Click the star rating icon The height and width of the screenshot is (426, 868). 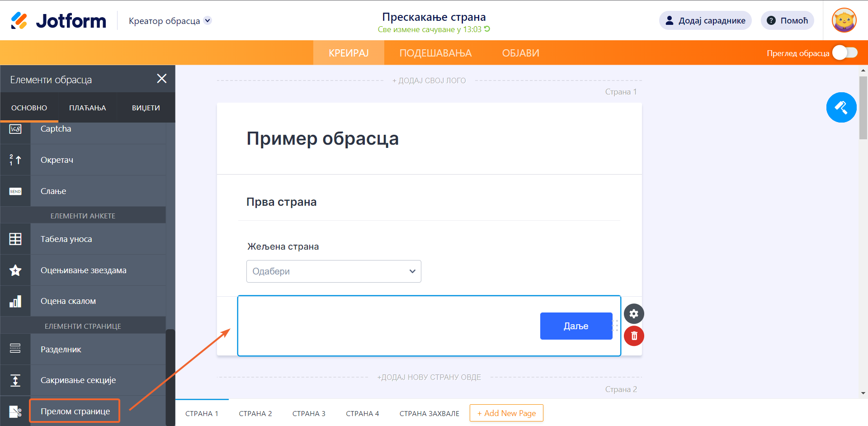pyautogui.click(x=15, y=270)
